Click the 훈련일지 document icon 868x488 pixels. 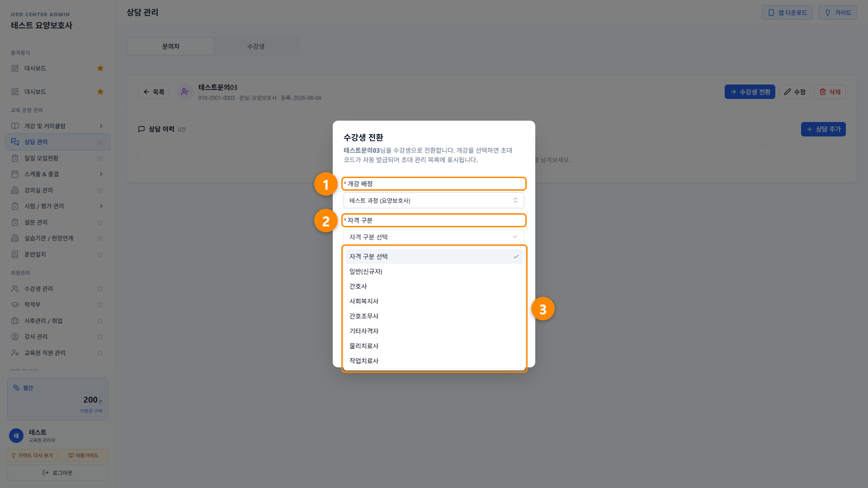click(15, 254)
